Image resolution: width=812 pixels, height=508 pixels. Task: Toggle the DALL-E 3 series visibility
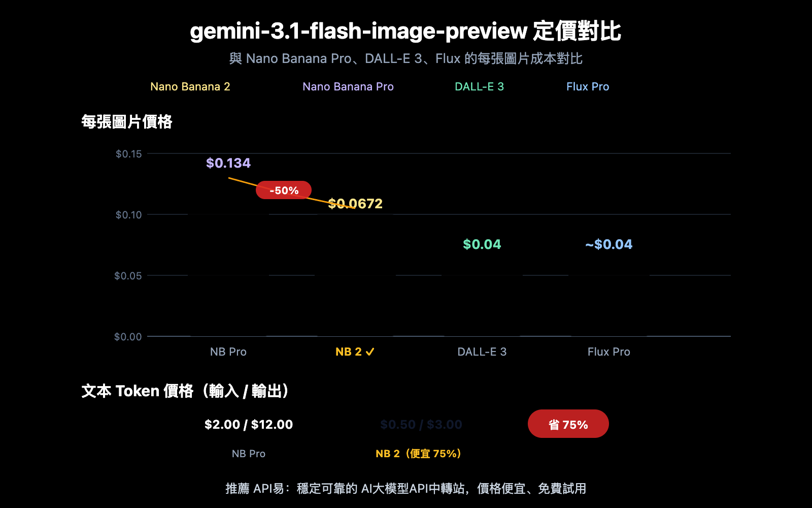[x=480, y=86]
